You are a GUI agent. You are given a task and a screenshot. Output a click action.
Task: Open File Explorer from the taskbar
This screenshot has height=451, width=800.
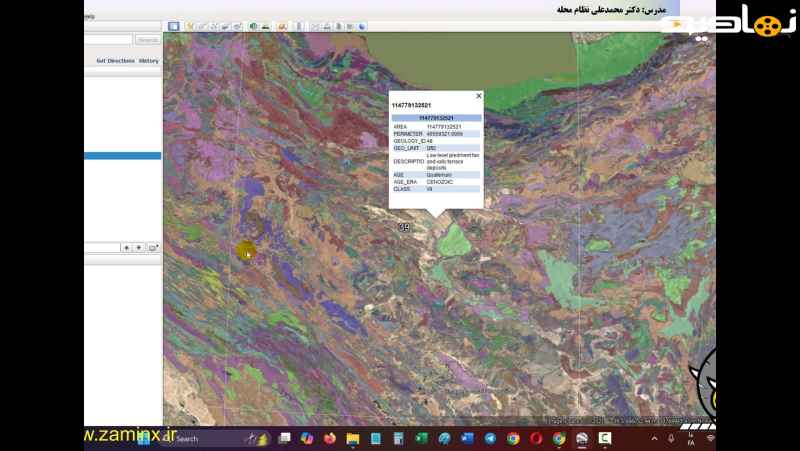tap(353, 439)
